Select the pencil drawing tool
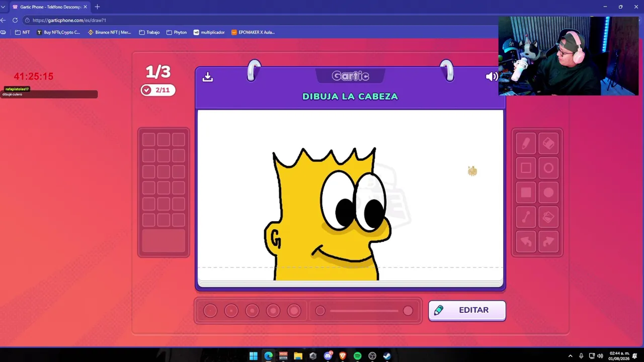644x362 pixels. 526,144
